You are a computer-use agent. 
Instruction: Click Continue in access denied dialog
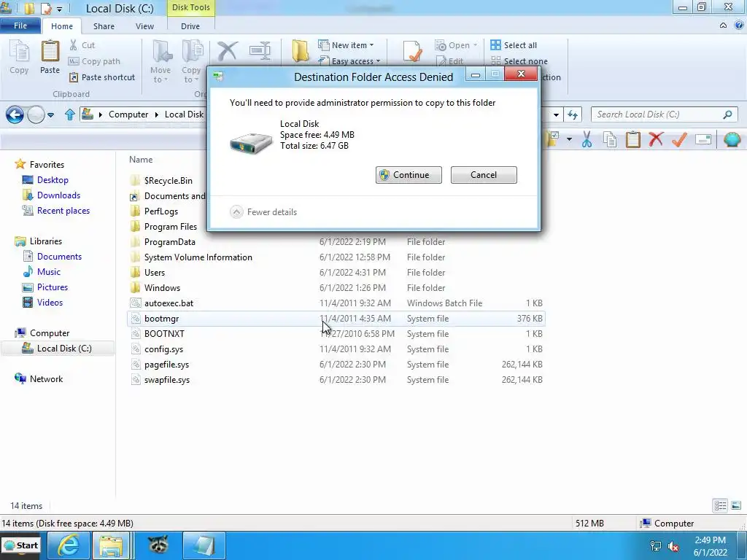tap(409, 175)
